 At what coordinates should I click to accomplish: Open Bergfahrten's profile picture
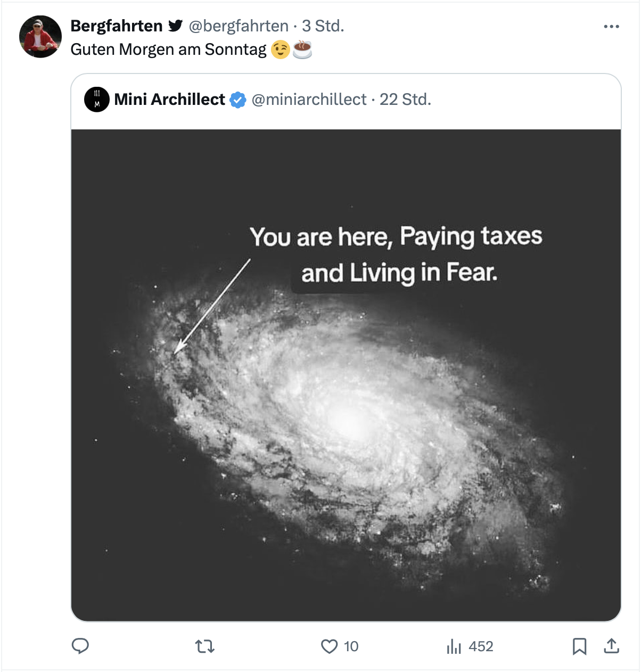click(x=40, y=37)
